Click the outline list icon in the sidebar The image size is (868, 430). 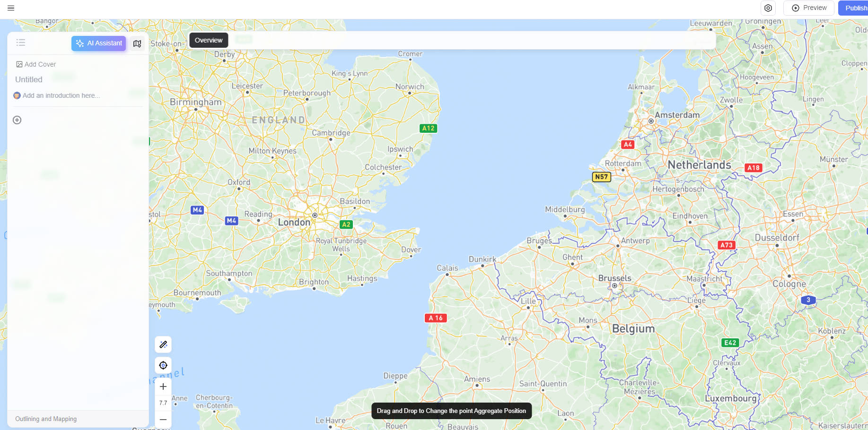coord(21,43)
